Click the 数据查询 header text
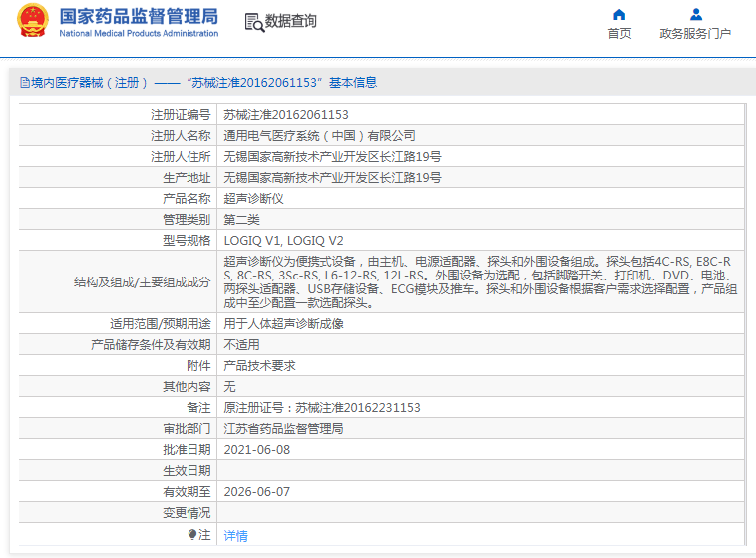756x558 pixels. point(290,21)
